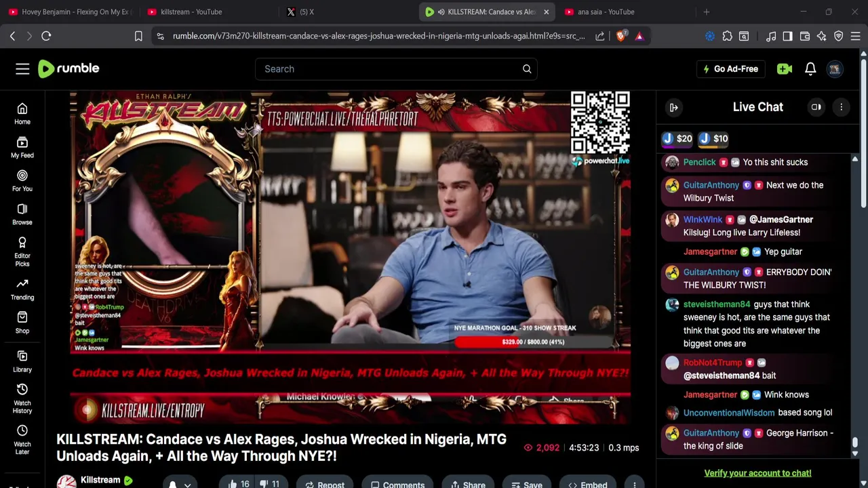Open the $20 rant pill in chat
868x488 pixels.
[677, 138]
